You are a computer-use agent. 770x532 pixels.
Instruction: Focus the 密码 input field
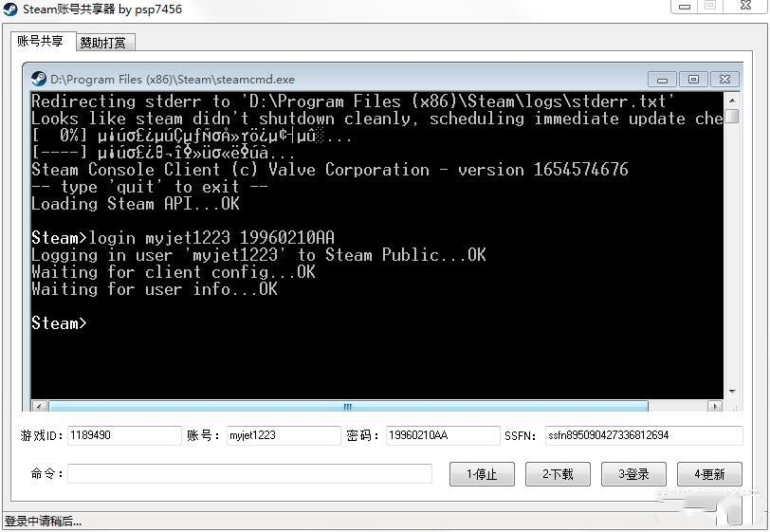coord(443,435)
